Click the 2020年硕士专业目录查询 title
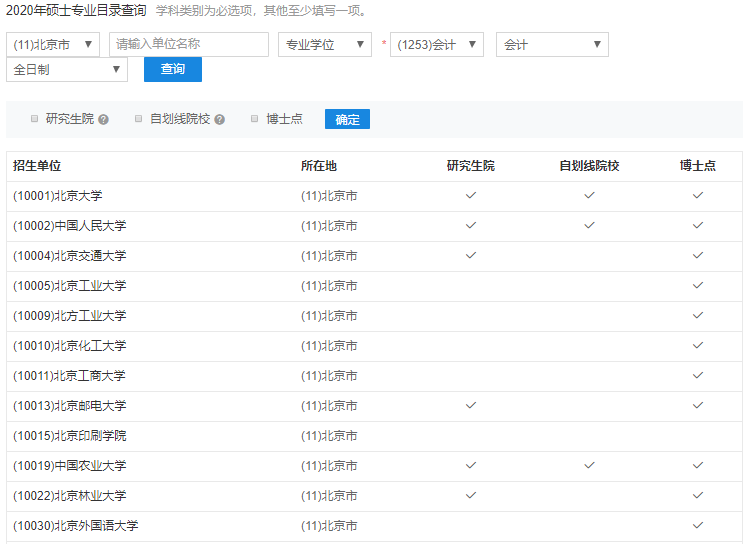The height and width of the screenshot is (544, 747). pos(76,10)
